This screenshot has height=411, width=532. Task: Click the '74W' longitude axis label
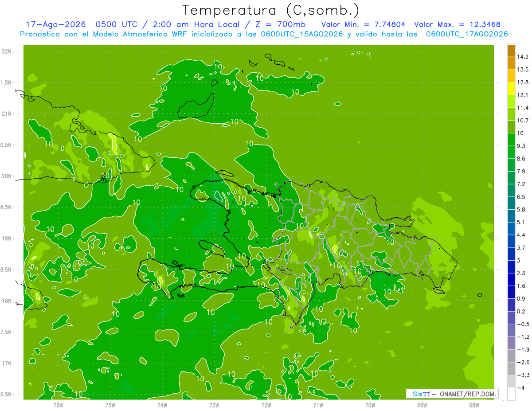pos(162,405)
